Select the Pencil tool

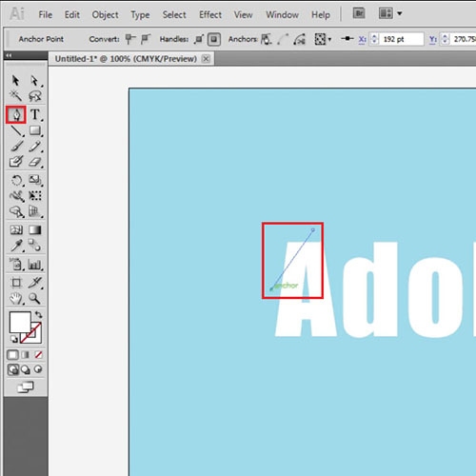pyautogui.click(x=35, y=147)
